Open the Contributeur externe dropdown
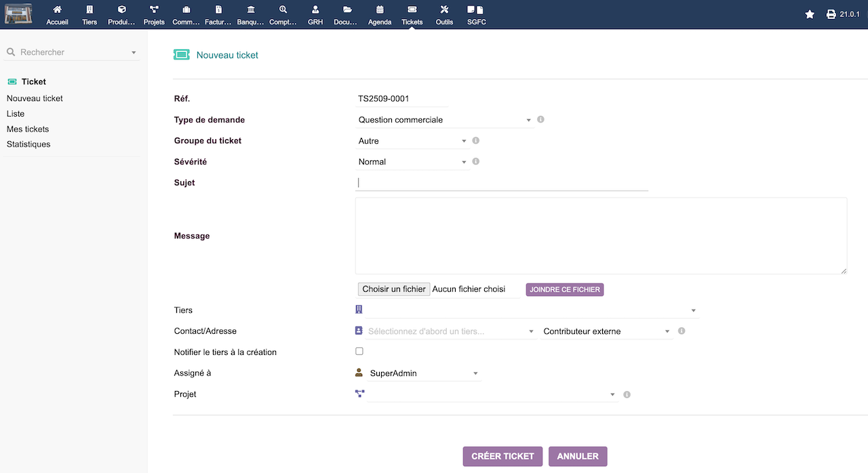This screenshot has height=473, width=868. pyautogui.click(x=607, y=331)
